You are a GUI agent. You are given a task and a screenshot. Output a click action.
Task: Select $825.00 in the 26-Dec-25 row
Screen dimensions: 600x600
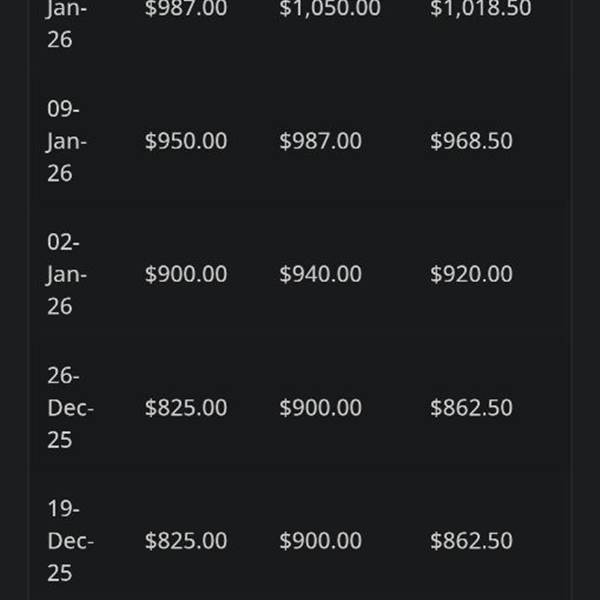tap(186, 408)
